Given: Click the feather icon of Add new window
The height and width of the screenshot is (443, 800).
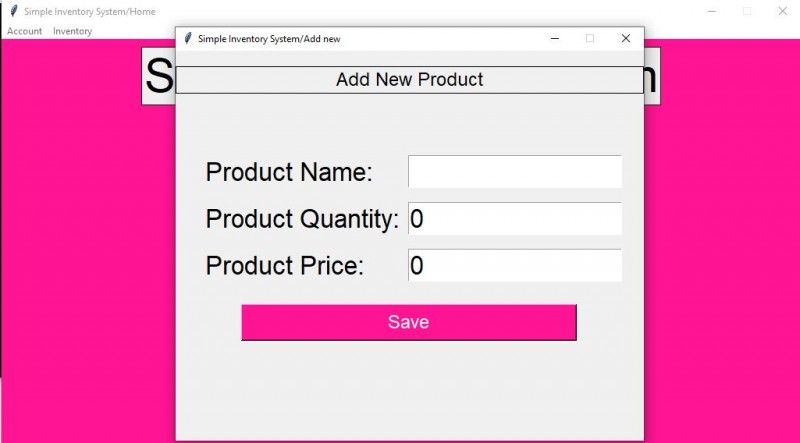Looking at the screenshot, I should (x=188, y=38).
